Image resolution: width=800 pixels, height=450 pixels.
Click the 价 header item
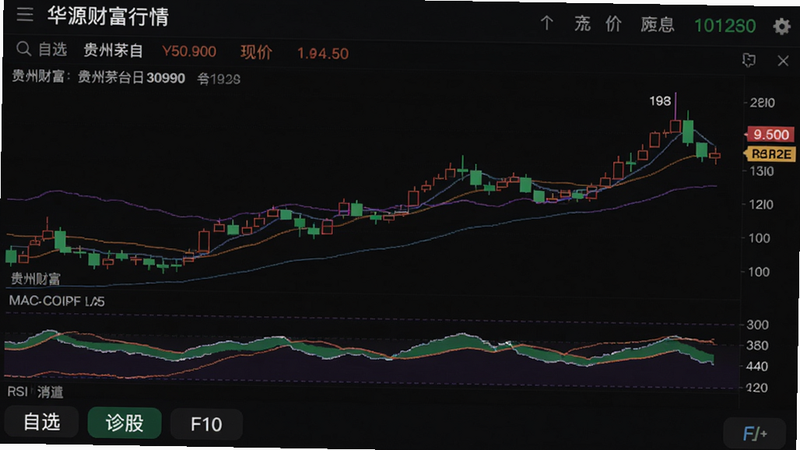[x=613, y=23]
